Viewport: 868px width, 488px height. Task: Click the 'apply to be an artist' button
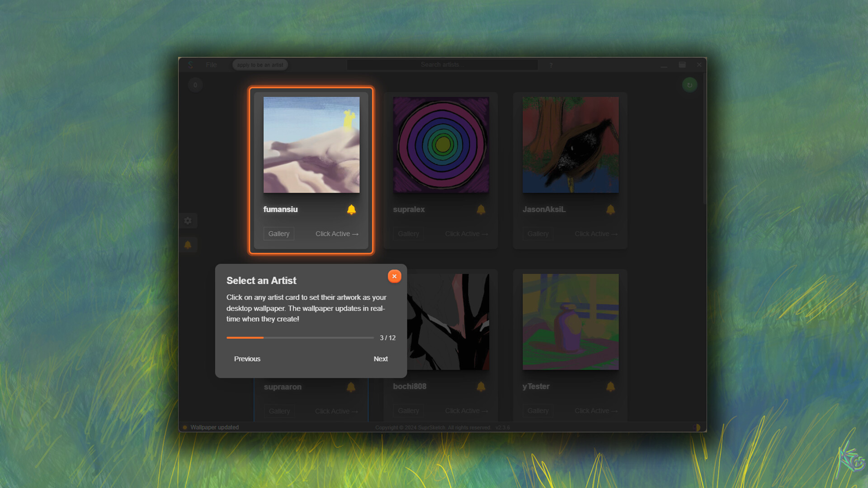click(x=259, y=65)
